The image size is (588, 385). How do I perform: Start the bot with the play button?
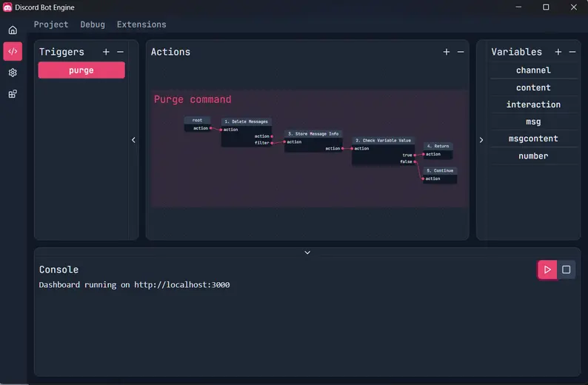pyautogui.click(x=547, y=269)
